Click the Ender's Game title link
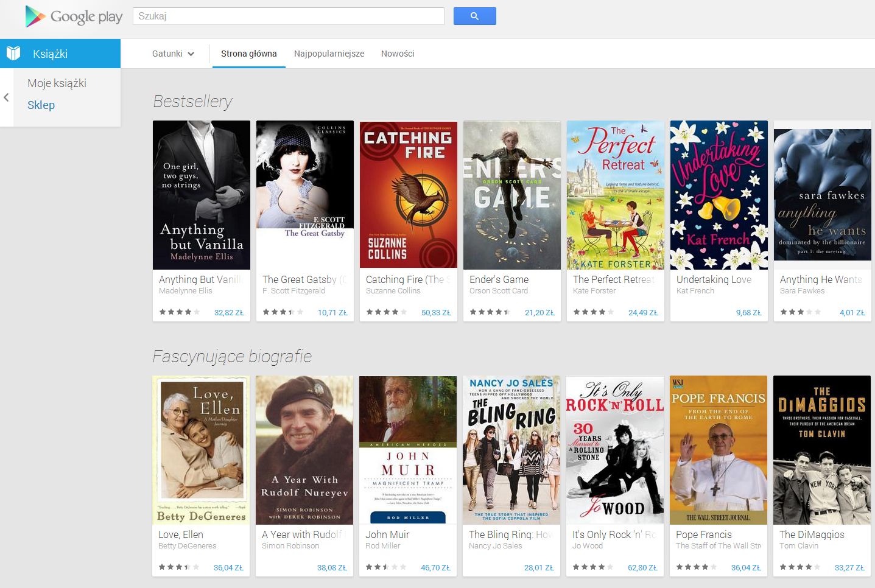Image resolution: width=875 pixels, height=588 pixels. coord(499,279)
